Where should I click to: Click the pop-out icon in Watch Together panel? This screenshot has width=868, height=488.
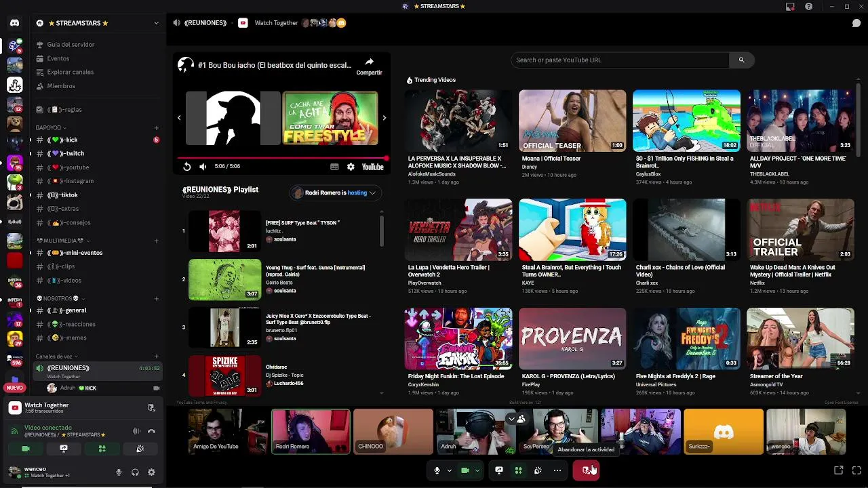[151, 407]
